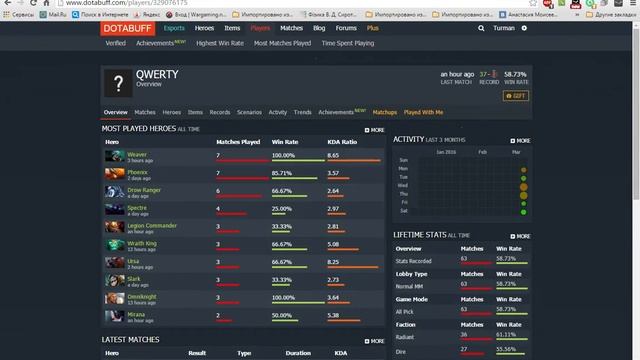Open the Turman account menu
Viewport: 640px width, 360px height.
click(504, 28)
